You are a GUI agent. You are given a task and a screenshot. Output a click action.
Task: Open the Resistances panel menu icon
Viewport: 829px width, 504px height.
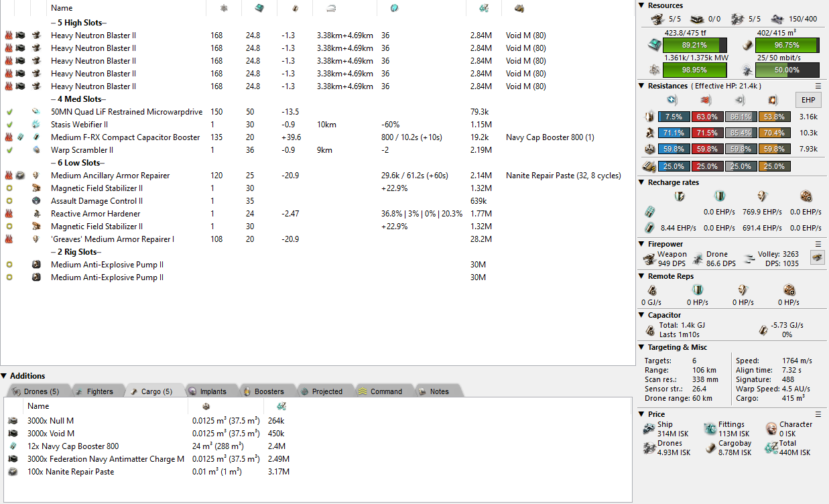818,86
